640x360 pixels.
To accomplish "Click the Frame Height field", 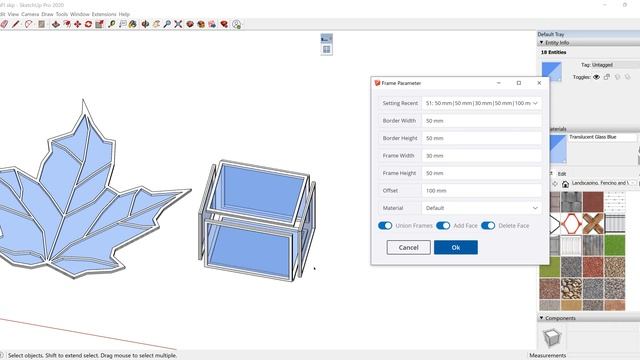I will tap(482, 173).
